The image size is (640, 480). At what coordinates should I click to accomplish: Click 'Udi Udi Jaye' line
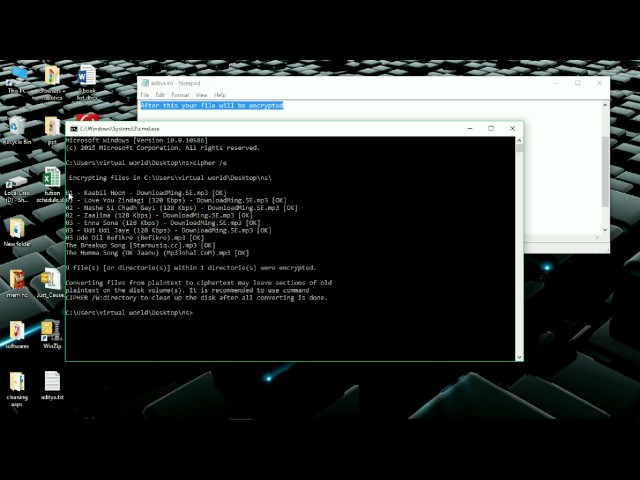tap(169, 230)
